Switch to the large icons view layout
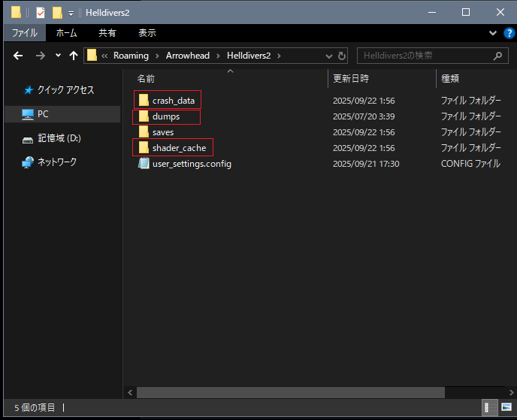Image resolution: width=517 pixels, height=420 pixels. [506, 407]
